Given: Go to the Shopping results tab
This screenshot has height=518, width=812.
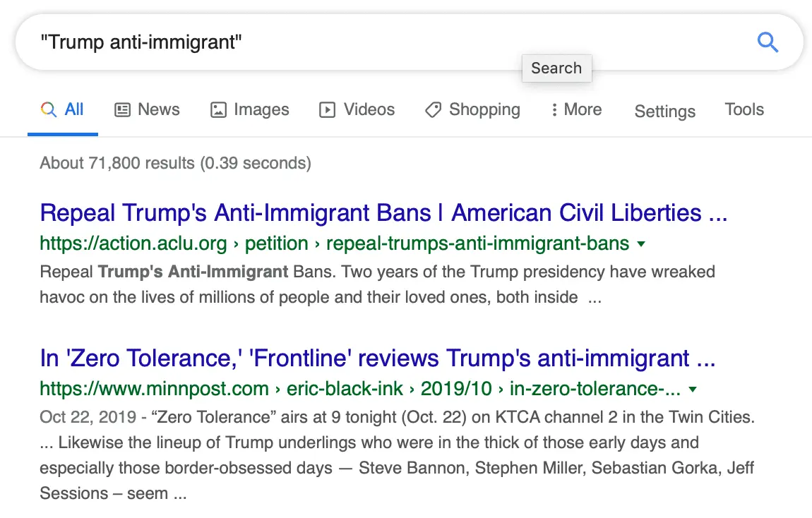Looking at the screenshot, I should pyautogui.click(x=484, y=110).
